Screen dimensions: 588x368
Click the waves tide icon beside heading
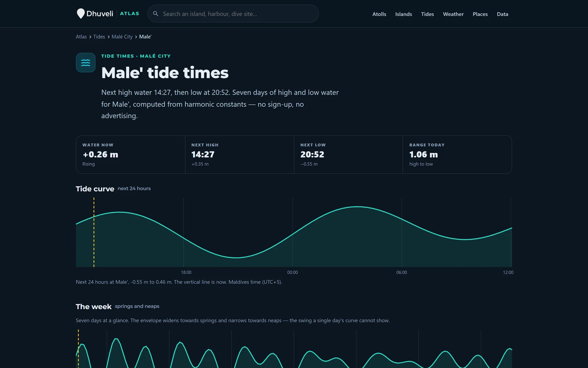[x=86, y=62]
